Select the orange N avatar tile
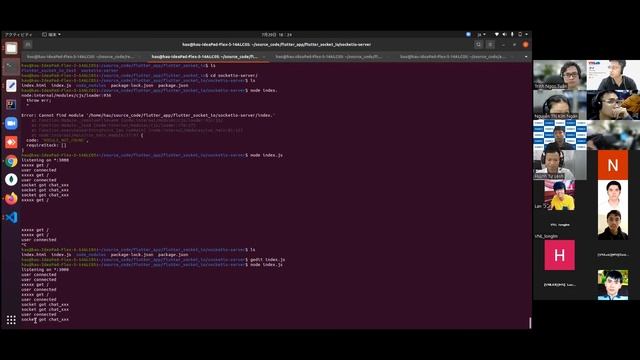The height and width of the screenshot is (360, 640). (613, 165)
